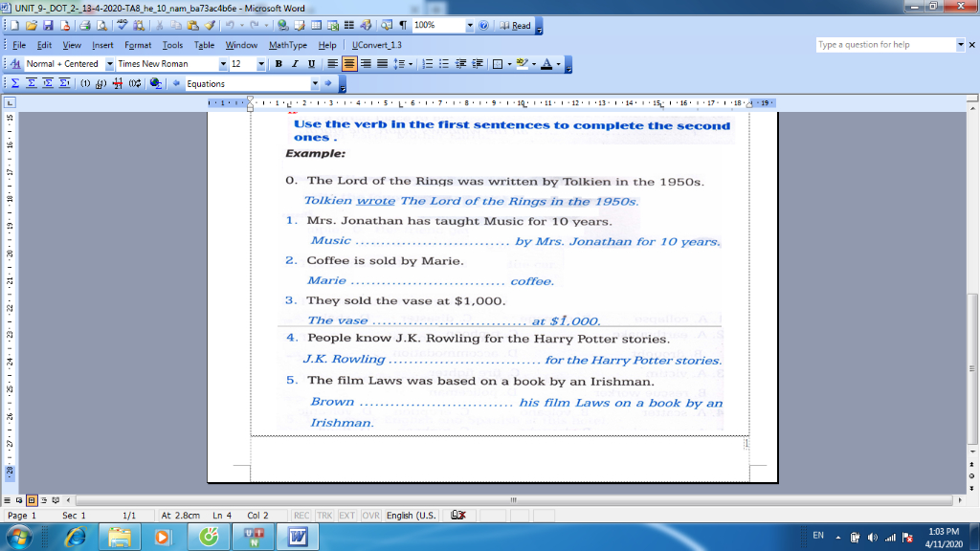Image resolution: width=980 pixels, height=551 pixels.
Task: Toggle the Document Map button
Action: [387, 26]
